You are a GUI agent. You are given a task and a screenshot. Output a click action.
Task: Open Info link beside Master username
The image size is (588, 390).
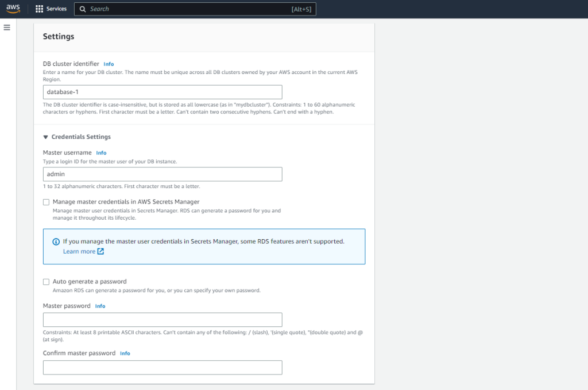click(x=101, y=153)
